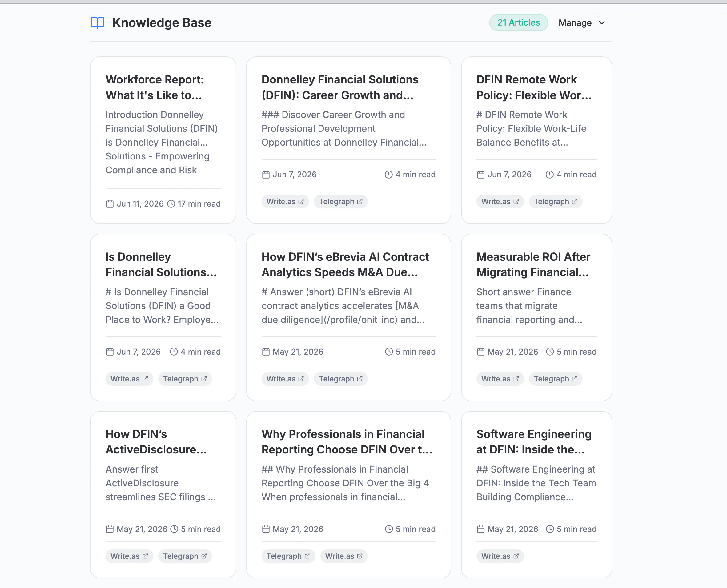This screenshot has width=727, height=588.
Task: Click Write.as link on eBrevia card
Action: point(285,379)
